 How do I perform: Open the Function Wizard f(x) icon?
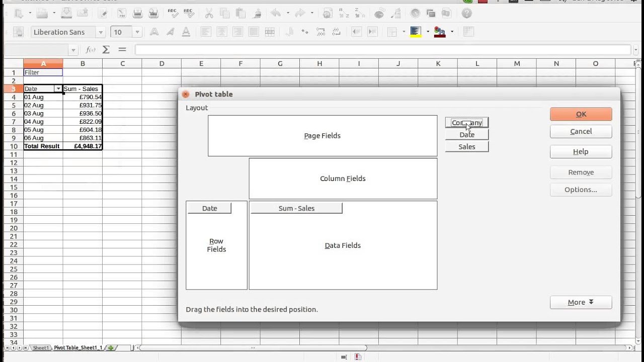click(91, 50)
